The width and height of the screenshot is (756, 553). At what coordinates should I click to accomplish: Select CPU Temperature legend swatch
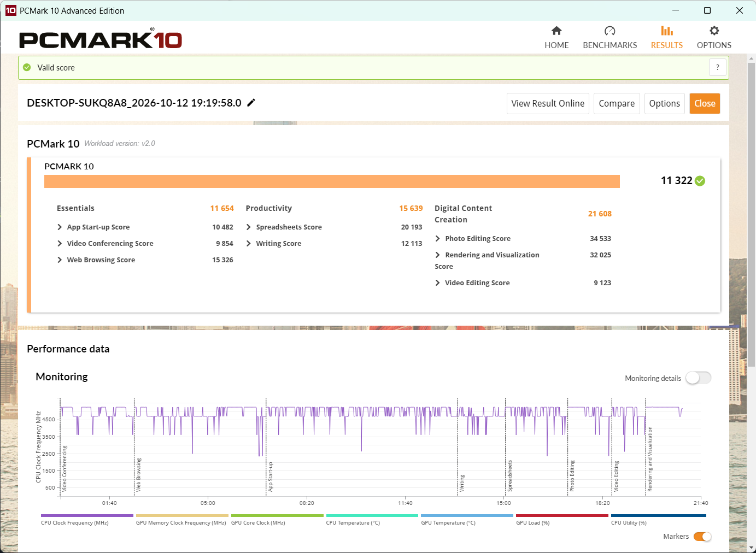372,515
